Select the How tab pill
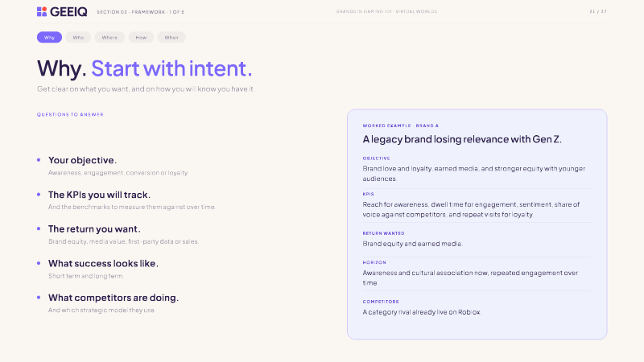Viewport: 644px width, 362px height. pyautogui.click(x=141, y=37)
